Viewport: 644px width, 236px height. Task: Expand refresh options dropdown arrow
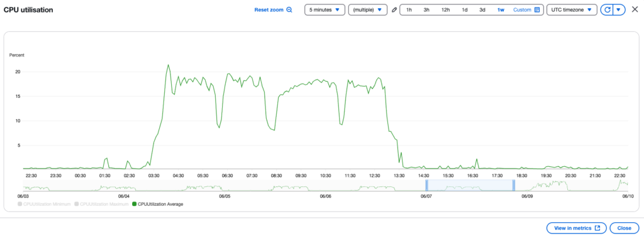coord(619,10)
